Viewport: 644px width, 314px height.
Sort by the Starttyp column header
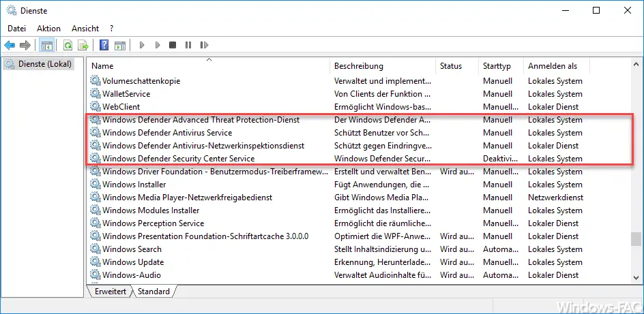(x=501, y=66)
